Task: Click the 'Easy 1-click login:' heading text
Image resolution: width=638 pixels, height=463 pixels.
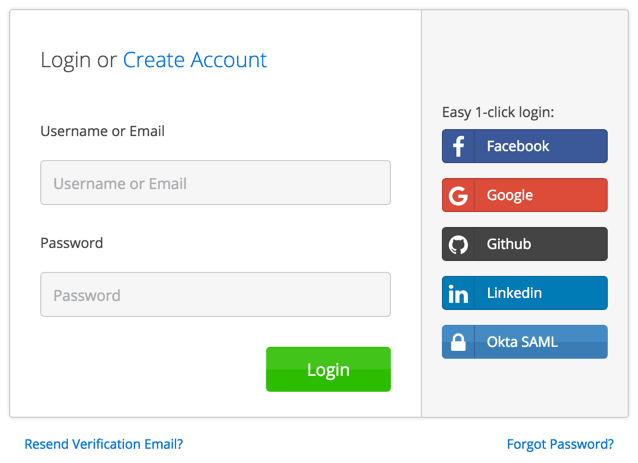Action: (x=498, y=112)
